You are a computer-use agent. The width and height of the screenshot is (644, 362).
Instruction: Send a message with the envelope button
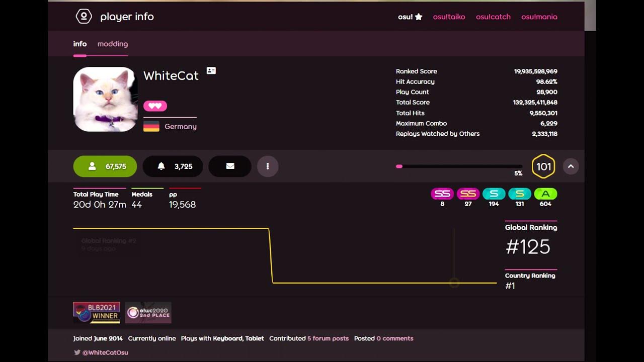pos(230,166)
